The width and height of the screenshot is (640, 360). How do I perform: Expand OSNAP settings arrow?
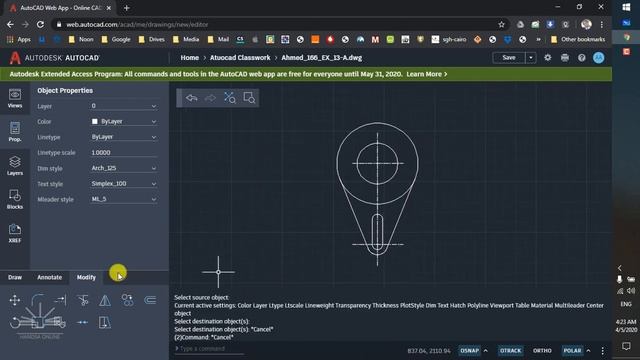point(486,351)
